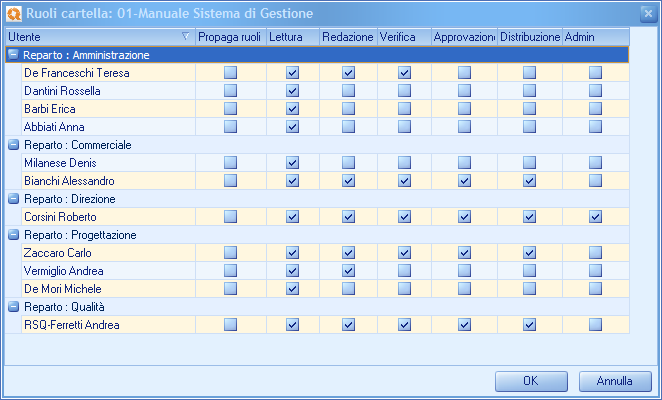The image size is (662, 400).
Task: Click filter icon in Utente column header
Action: tap(186, 37)
